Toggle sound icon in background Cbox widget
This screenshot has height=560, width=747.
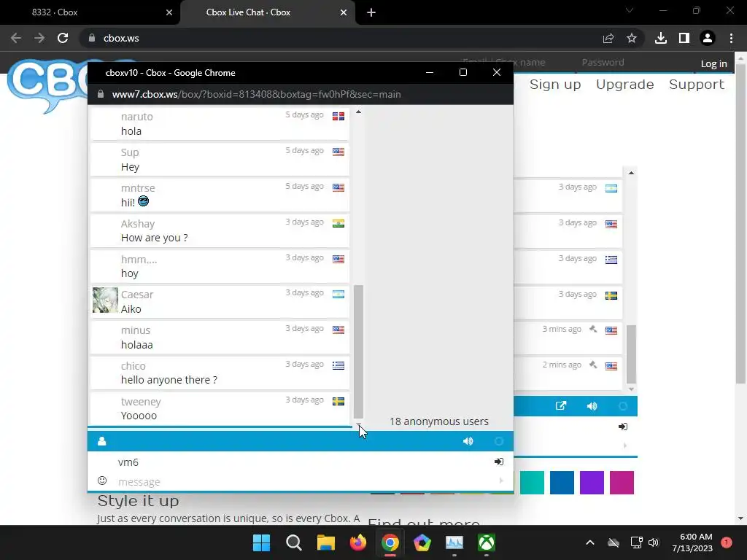pyautogui.click(x=592, y=405)
